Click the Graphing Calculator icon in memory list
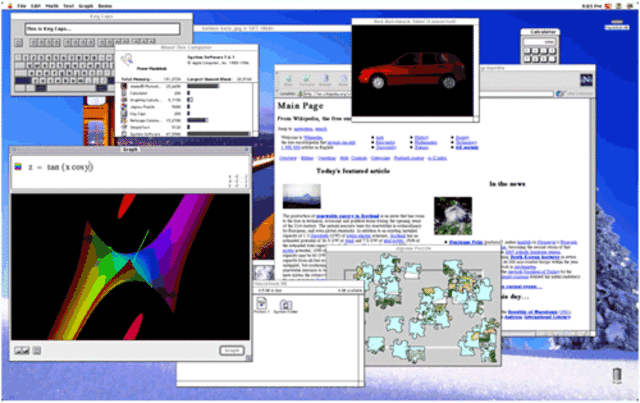Viewport: 640px width, 403px height. 124,100
